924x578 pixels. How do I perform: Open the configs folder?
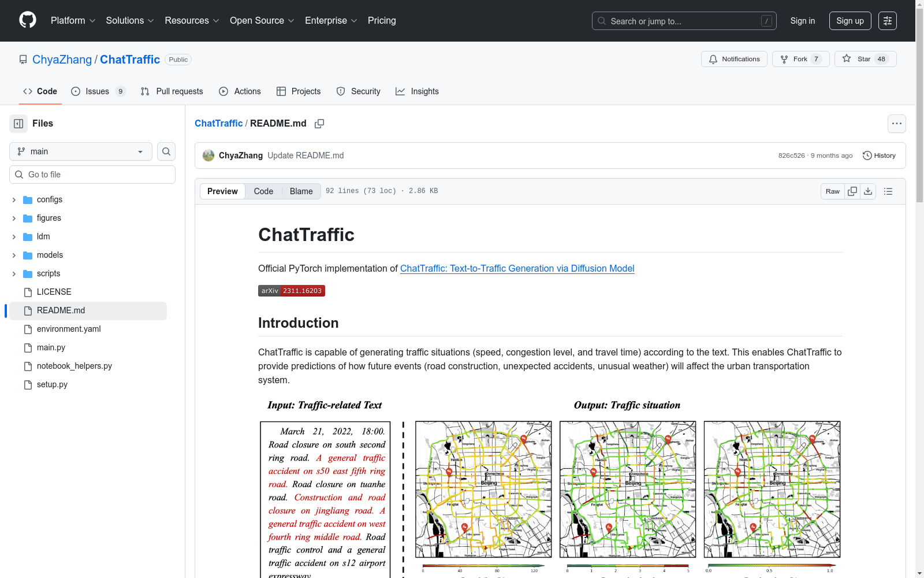(50, 199)
